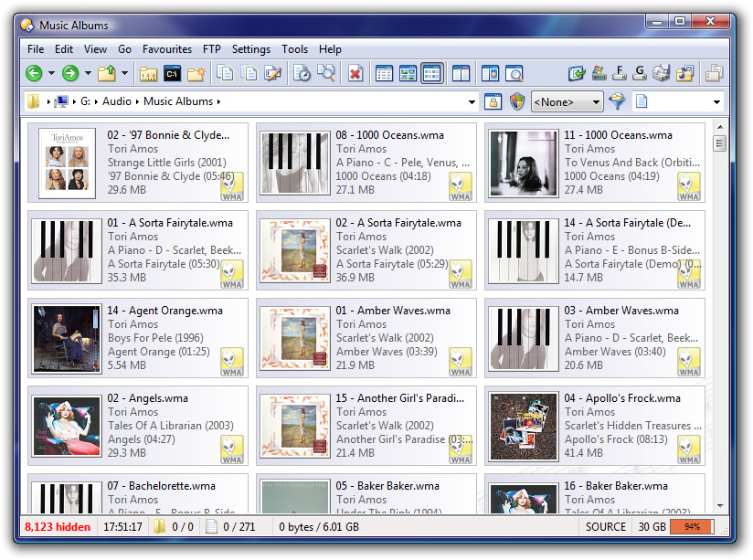753x560 pixels.
Task: Toggle the viewer pane icon
Action: point(491,73)
